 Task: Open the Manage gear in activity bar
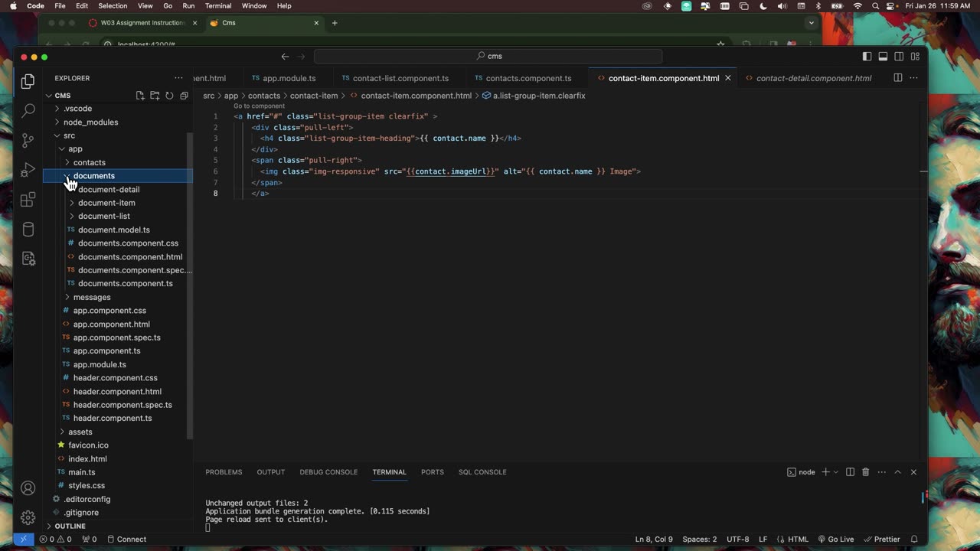[x=28, y=517]
